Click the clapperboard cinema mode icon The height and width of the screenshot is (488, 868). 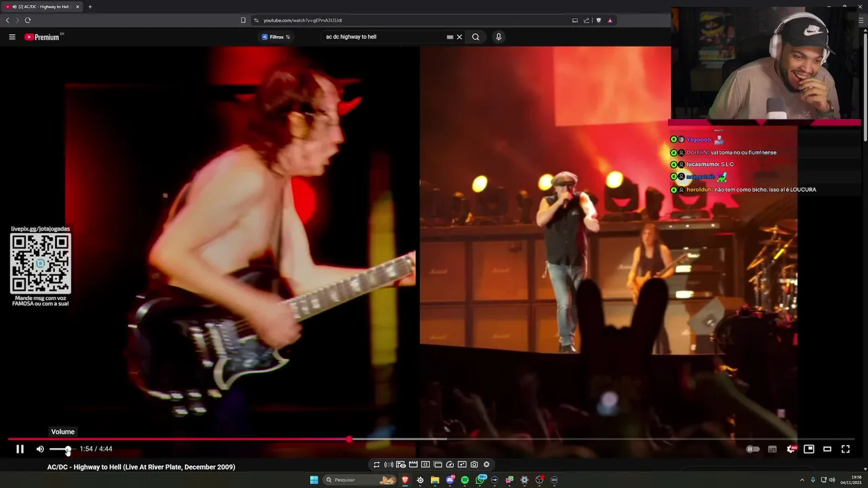[x=413, y=464]
